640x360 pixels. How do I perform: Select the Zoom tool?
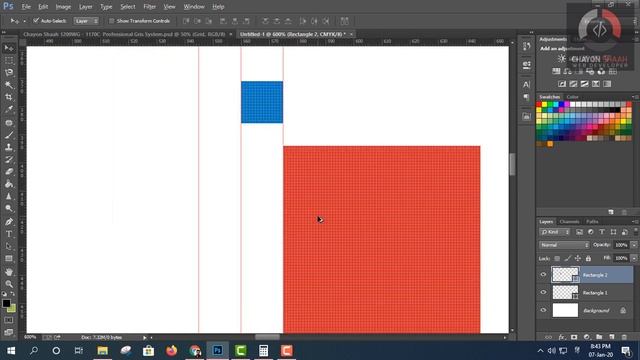9,284
